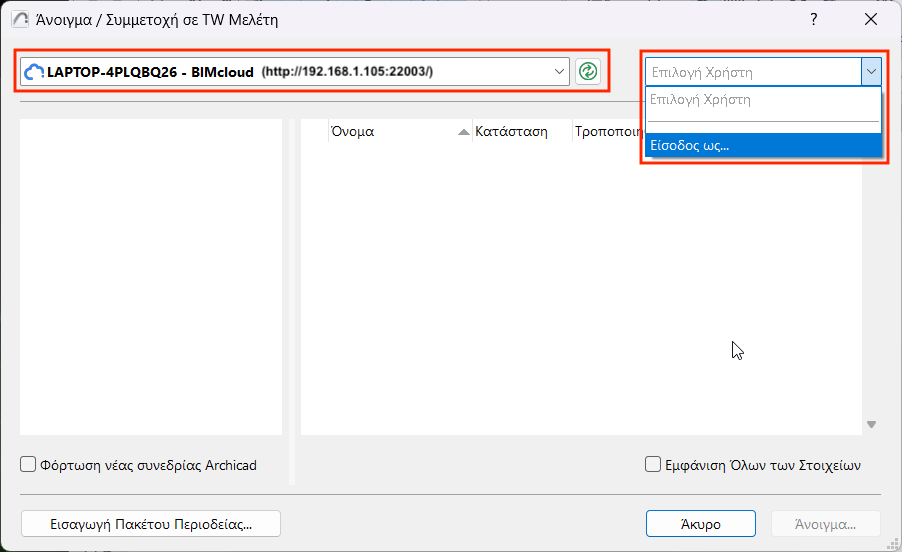Click the Εισαγωγή Πακέτου Περιοδείας button
Image resolution: width=902 pixels, height=552 pixels.
[150, 524]
